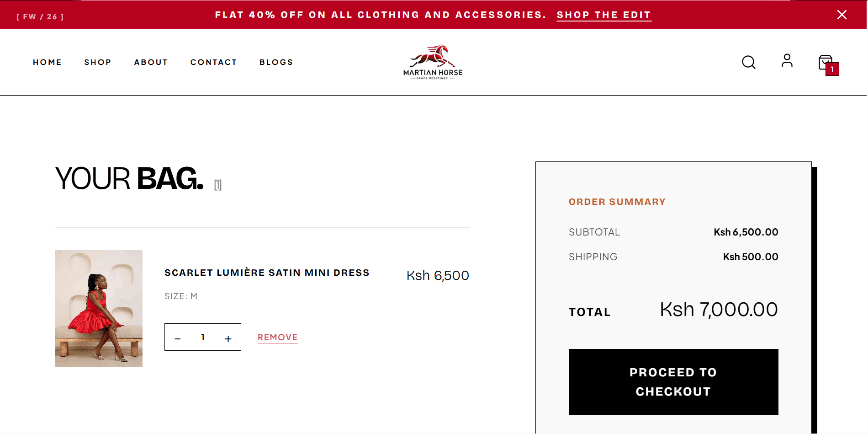
Task: Open the shopping bag icon
Action: click(826, 62)
